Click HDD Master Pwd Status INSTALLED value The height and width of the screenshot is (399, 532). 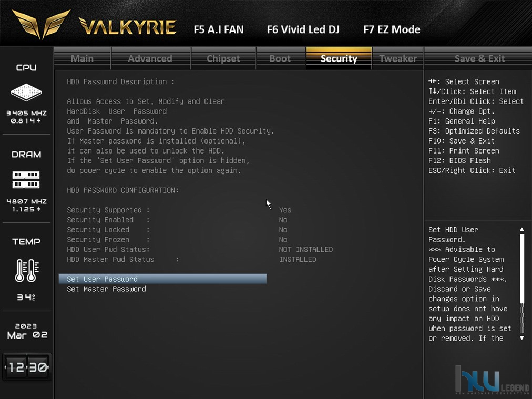[298, 259]
